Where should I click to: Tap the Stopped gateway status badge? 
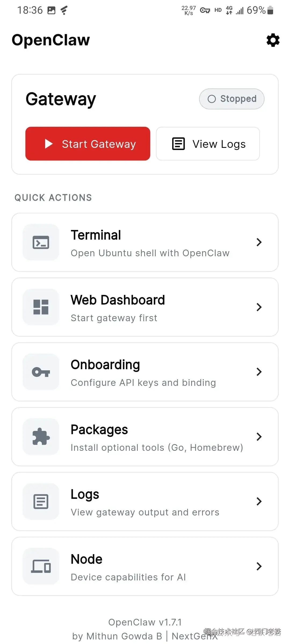(232, 99)
